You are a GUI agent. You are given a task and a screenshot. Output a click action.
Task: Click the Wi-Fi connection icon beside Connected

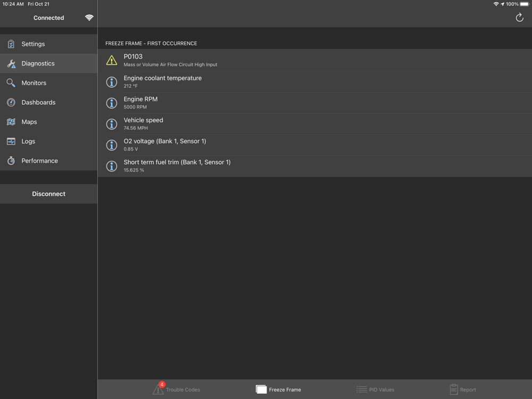pos(89,18)
